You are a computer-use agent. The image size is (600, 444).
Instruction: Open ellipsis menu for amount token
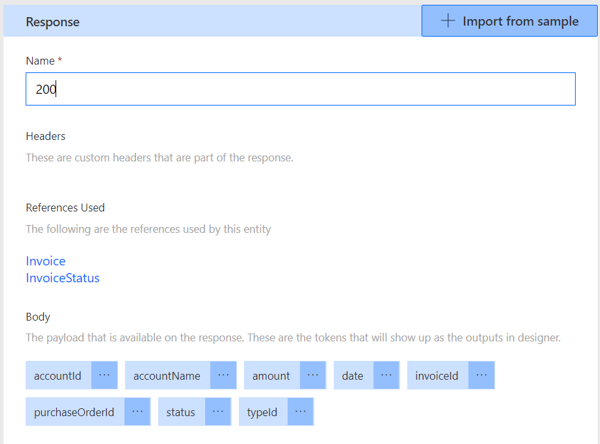pos(313,375)
